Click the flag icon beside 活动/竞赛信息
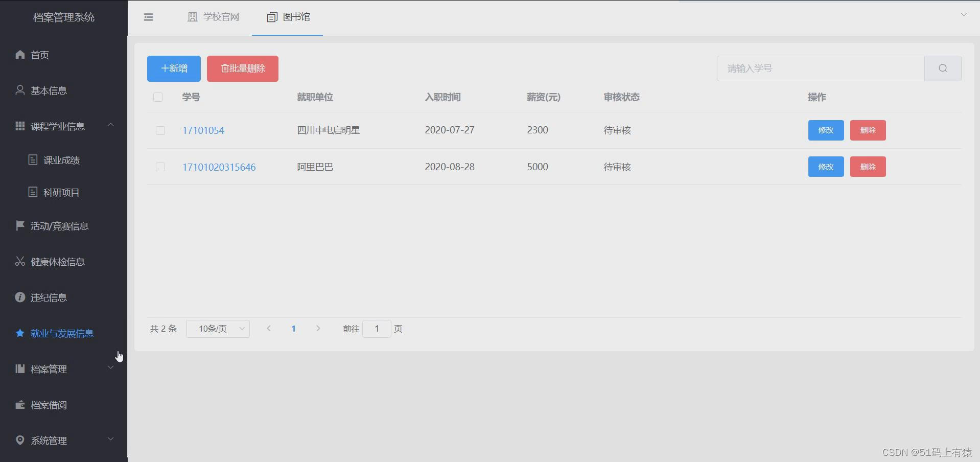Screen dimensions: 980x462 [x=20, y=225]
